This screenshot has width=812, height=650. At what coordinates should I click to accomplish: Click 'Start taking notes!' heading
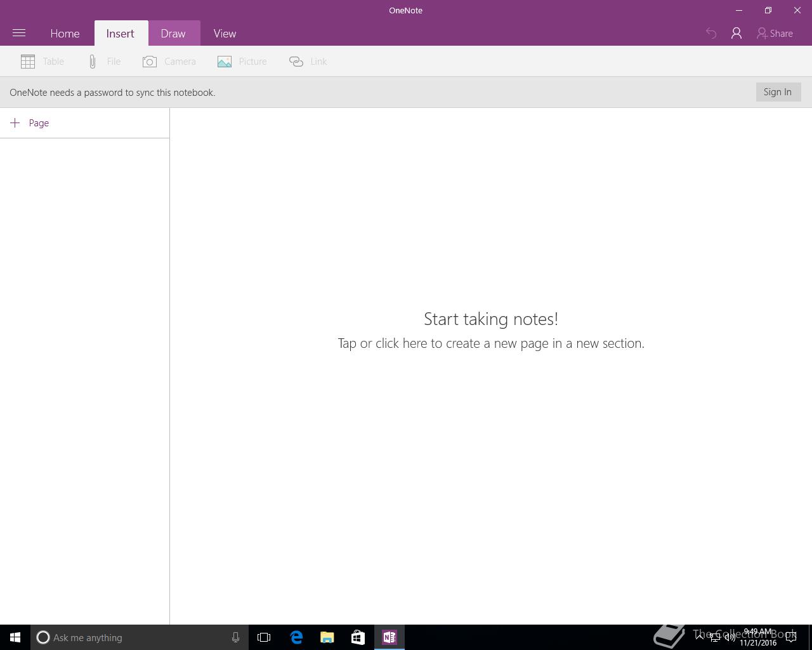(x=491, y=319)
